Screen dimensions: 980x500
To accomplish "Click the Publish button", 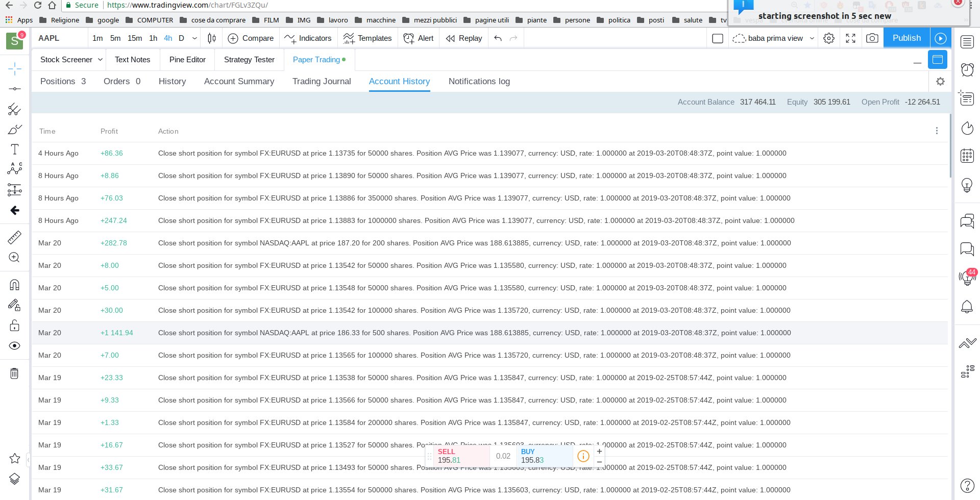I will (906, 38).
